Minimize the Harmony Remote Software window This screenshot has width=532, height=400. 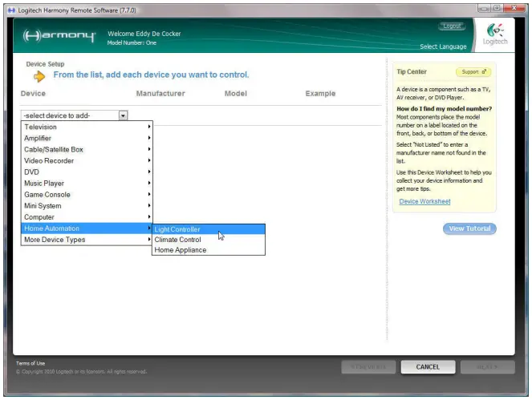coord(484,8)
